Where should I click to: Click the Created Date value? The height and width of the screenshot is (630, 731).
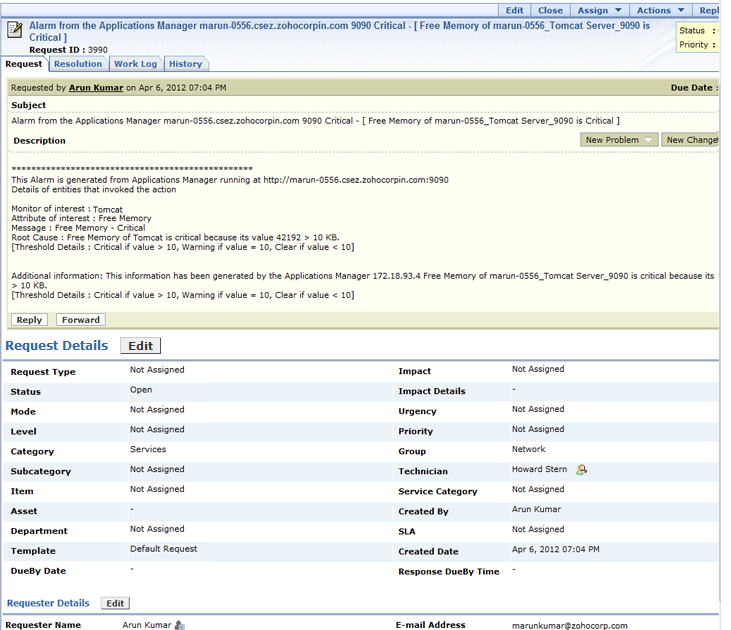(555, 549)
